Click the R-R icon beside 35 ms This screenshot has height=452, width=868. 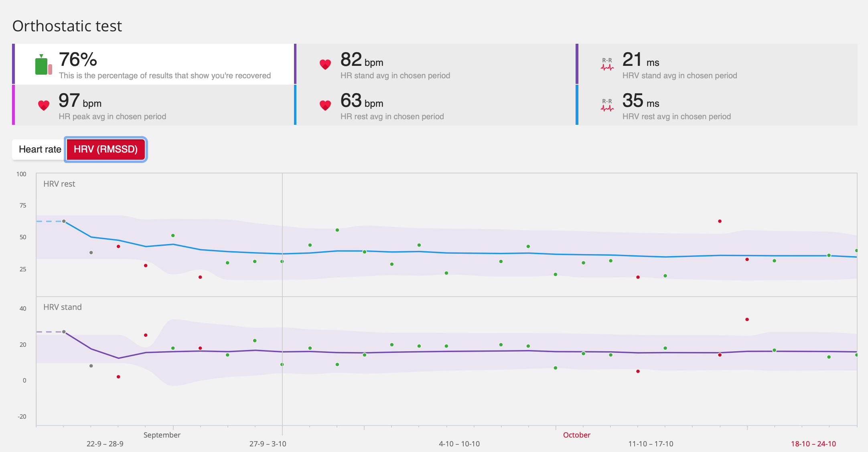[607, 105]
